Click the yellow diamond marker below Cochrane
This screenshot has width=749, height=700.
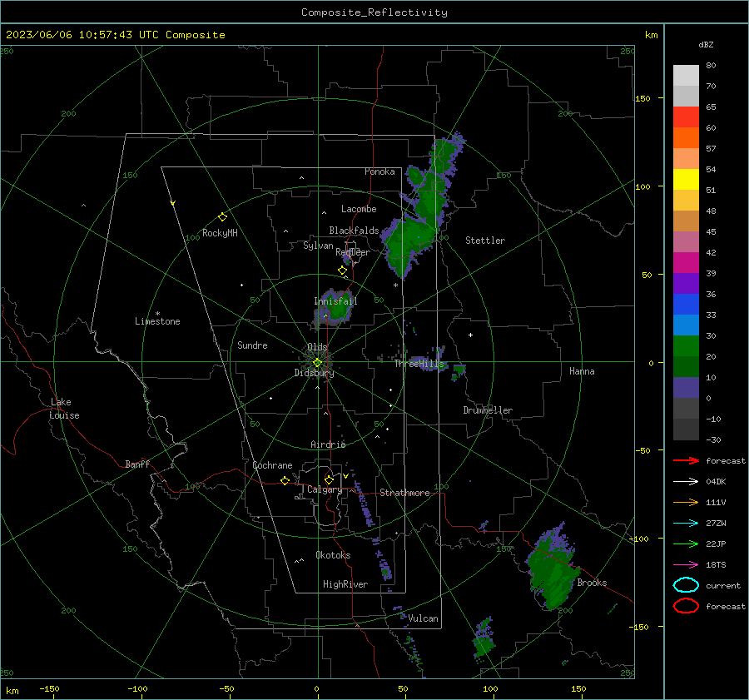285,480
